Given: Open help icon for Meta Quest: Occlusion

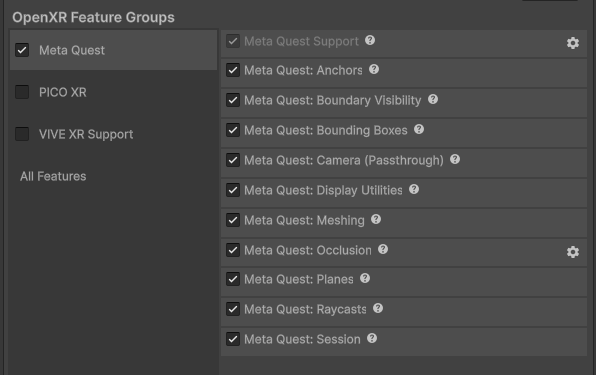Looking at the screenshot, I should [x=383, y=249].
